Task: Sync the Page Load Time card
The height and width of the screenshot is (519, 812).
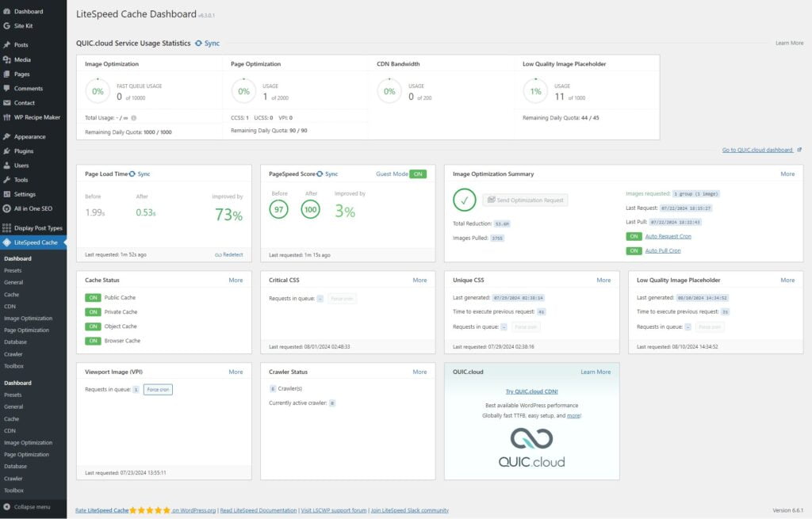Action: 140,174
